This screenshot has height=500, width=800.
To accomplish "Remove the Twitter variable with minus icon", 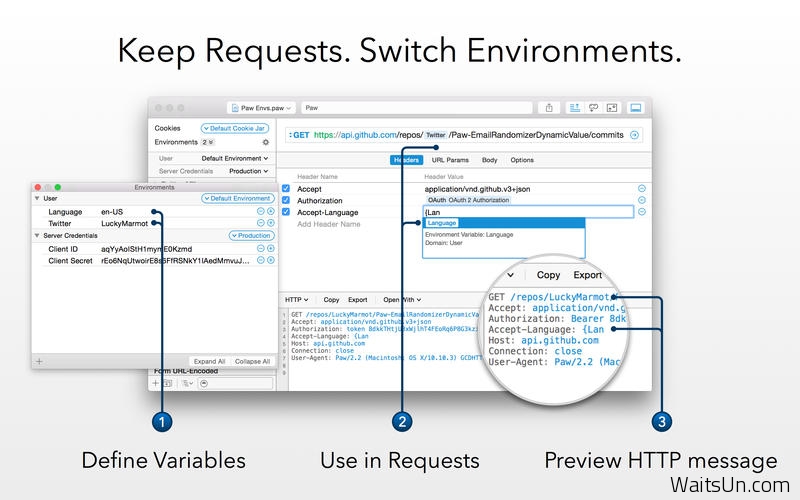I will pos(260,223).
